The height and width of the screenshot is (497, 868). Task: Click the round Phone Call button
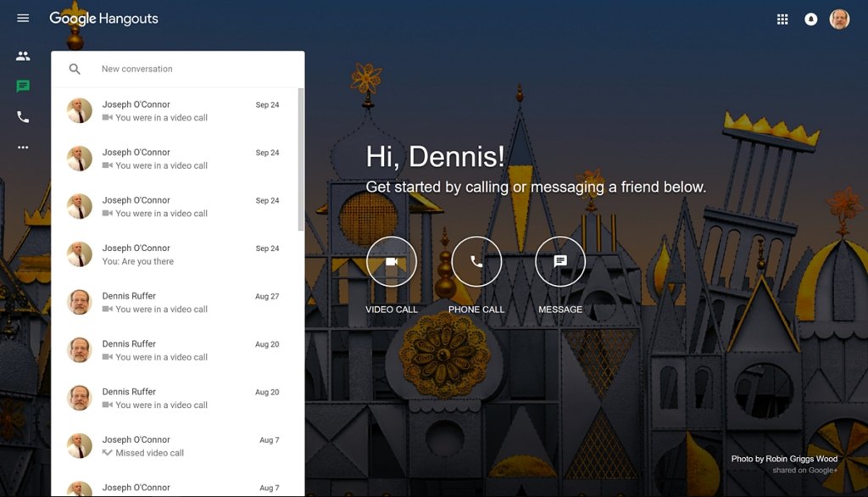click(x=476, y=262)
